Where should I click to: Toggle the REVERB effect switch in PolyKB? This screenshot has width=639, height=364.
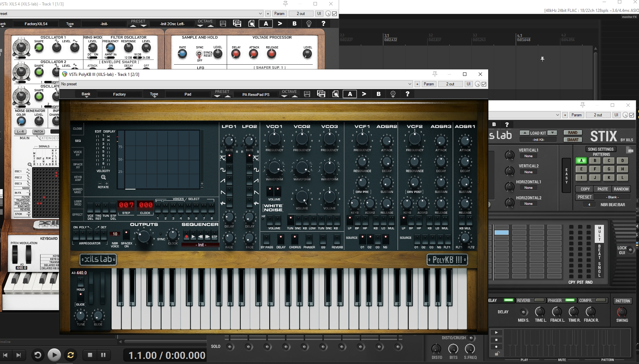[x=337, y=239]
